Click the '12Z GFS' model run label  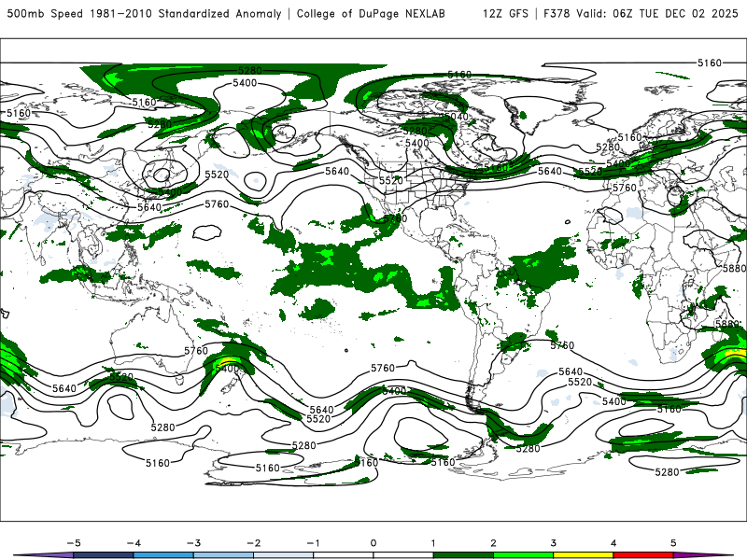click(x=505, y=13)
